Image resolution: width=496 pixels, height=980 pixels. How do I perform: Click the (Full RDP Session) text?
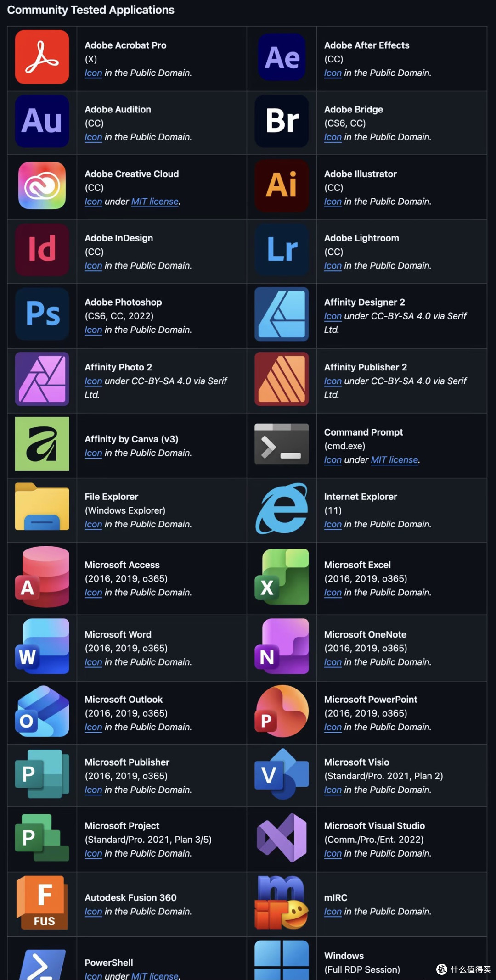362,969
